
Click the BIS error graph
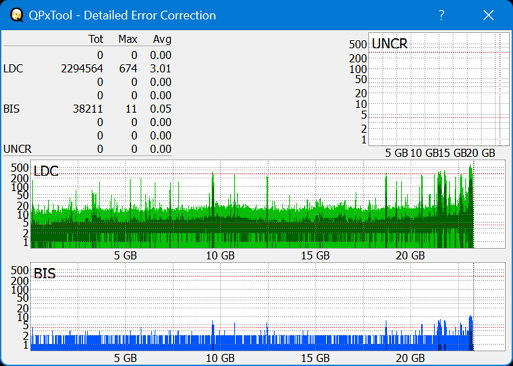pyautogui.click(x=268, y=307)
